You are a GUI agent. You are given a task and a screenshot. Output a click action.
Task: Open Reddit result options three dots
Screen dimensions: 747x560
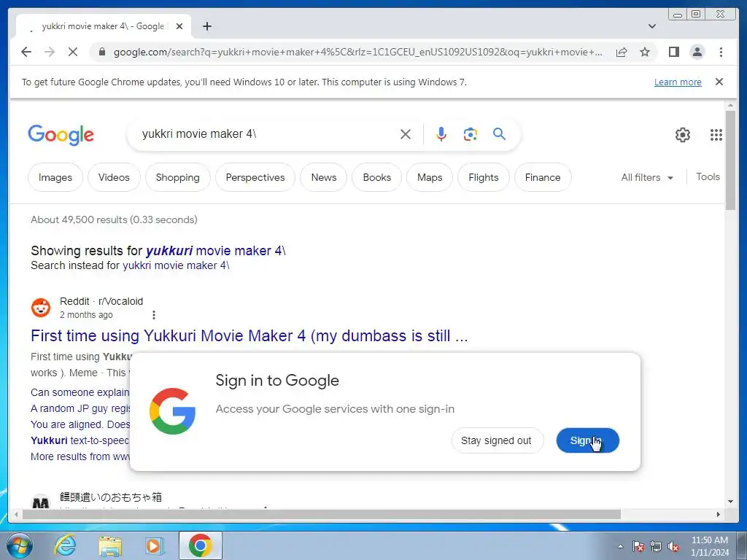(153, 315)
